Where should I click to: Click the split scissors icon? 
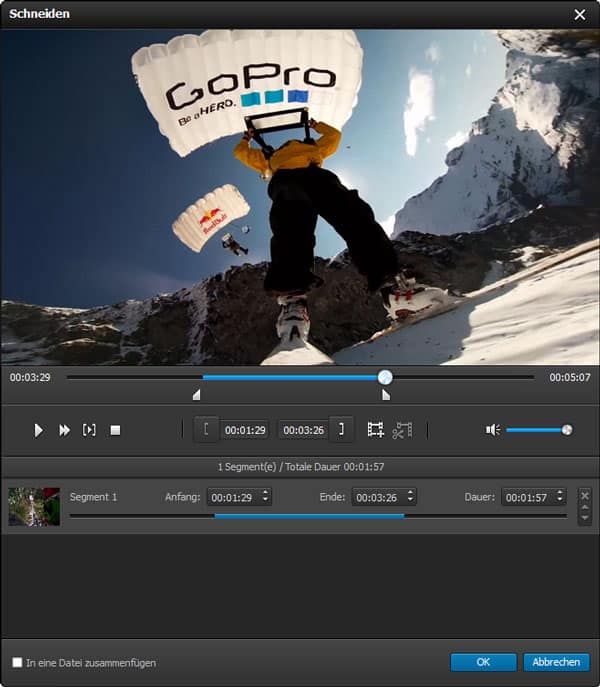tap(402, 430)
